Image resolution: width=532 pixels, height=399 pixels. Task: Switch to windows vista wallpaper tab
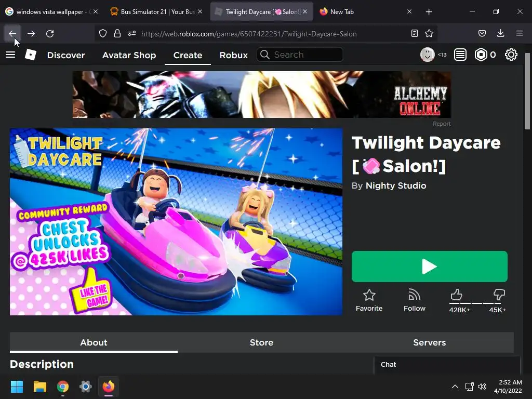[x=52, y=12]
